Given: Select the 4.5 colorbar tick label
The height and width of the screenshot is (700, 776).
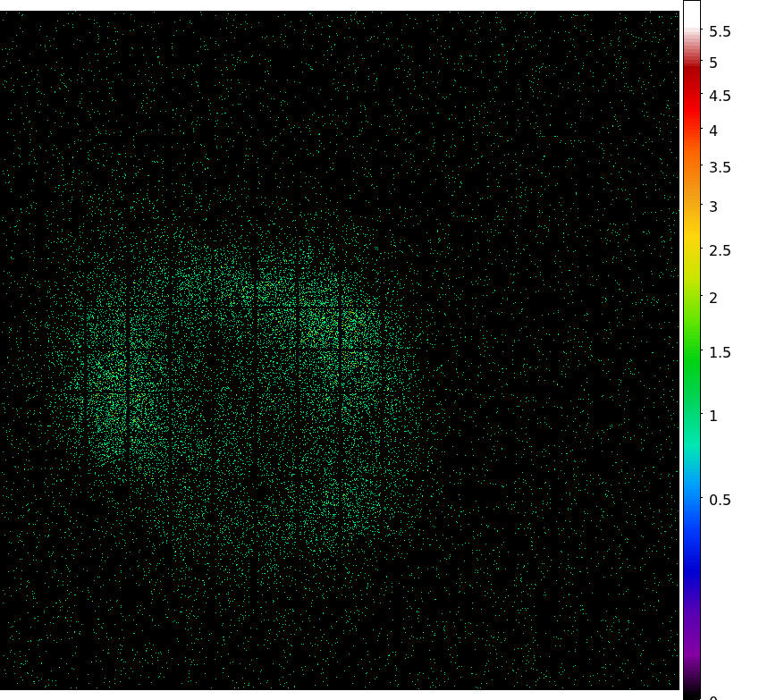Looking at the screenshot, I should (x=720, y=97).
